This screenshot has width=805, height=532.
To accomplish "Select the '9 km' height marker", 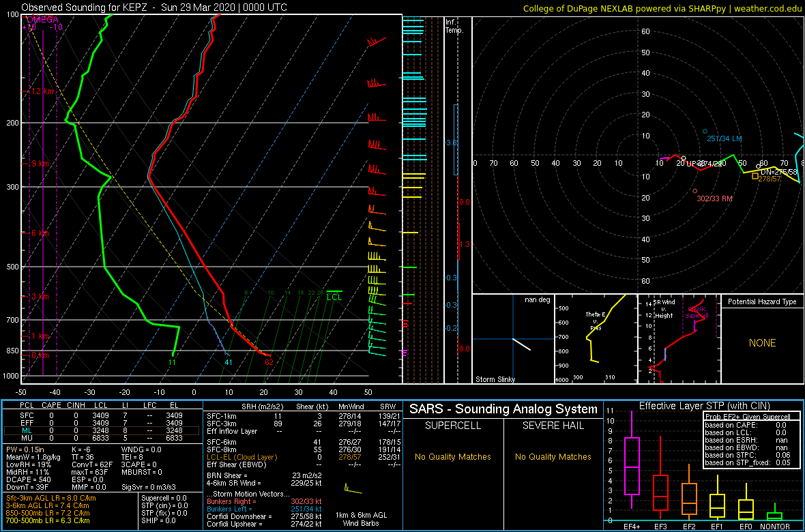I will [x=42, y=163].
